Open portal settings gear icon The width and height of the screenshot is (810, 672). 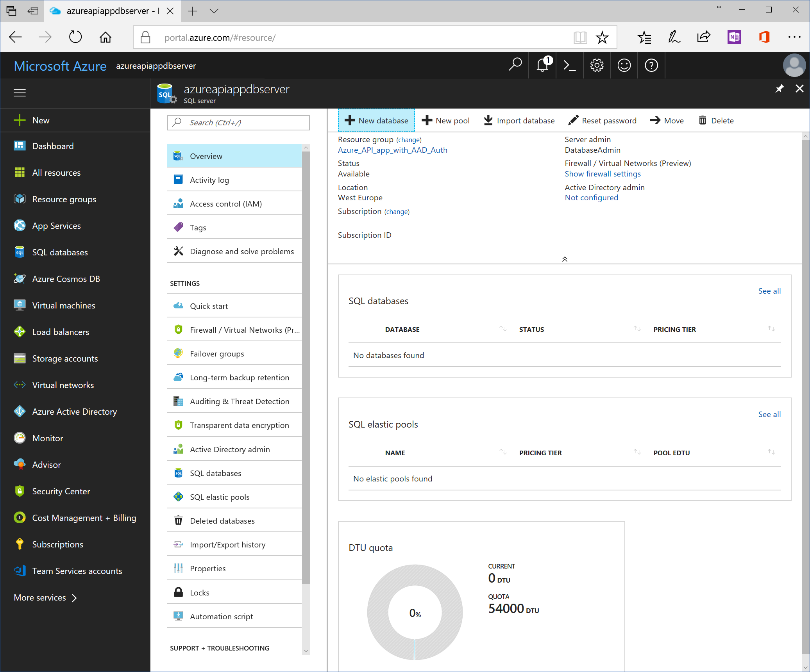(597, 66)
